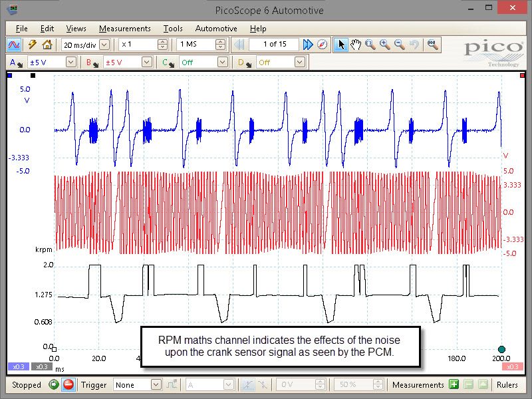Click the Home startup settings icon
This screenshot has width=532, height=399.
point(47,45)
